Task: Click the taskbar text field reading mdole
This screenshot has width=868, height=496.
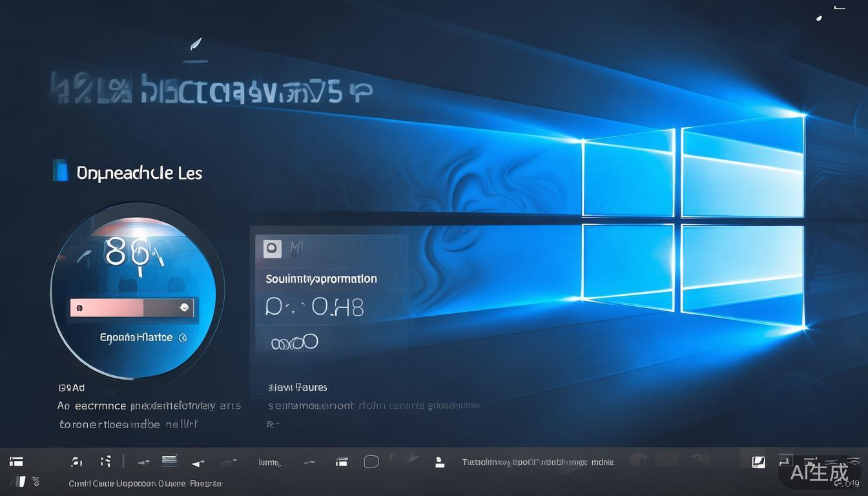Action: (537, 462)
